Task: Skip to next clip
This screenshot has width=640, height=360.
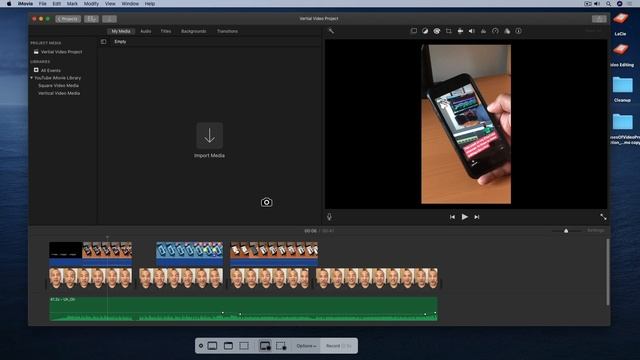Action: click(x=477, y=217)
